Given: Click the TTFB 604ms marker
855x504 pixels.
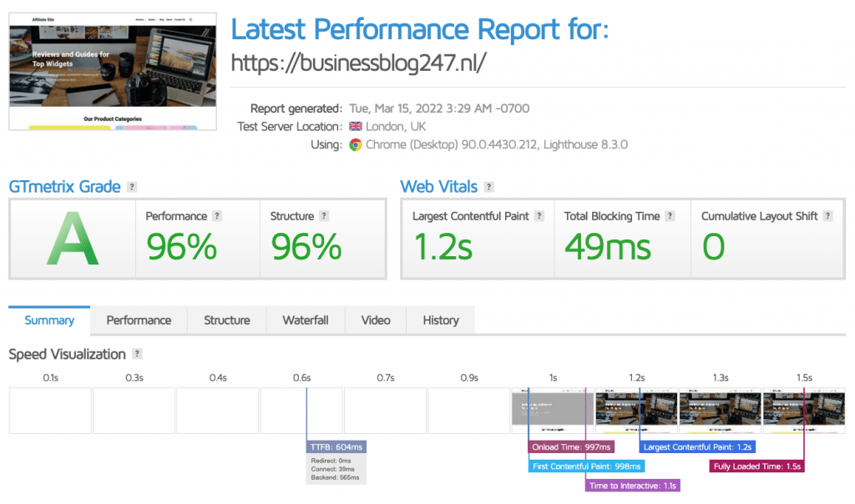Looking at the screenshot, I should [336, 446].
